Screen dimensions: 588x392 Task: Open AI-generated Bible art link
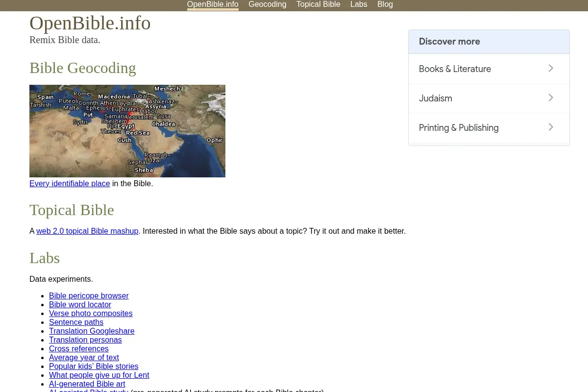tap(87, 384)
